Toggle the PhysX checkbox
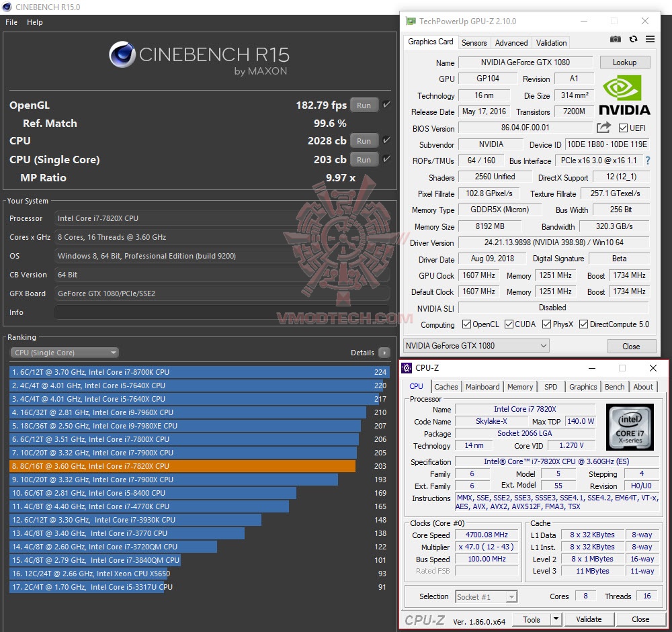 [546, 324]
